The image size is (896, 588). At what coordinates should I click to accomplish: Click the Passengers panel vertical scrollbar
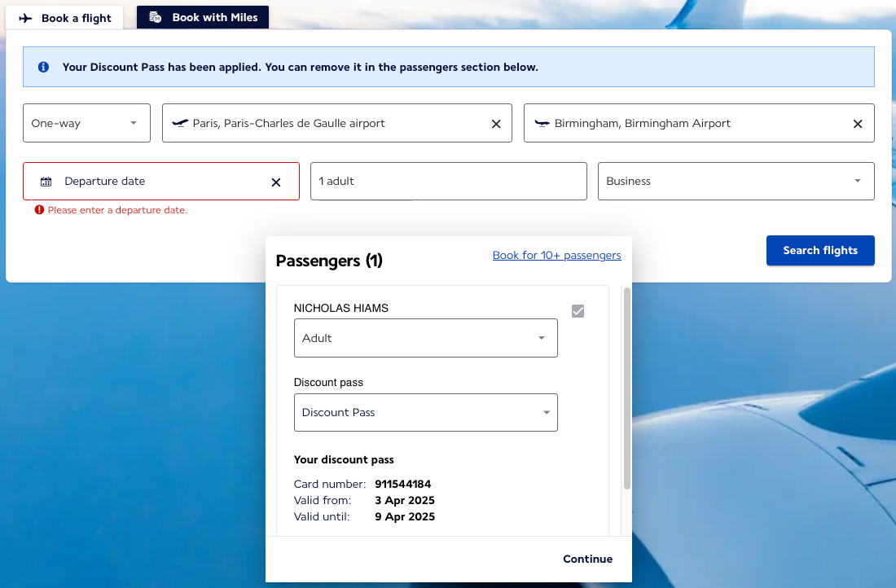[x=627, y=388]
